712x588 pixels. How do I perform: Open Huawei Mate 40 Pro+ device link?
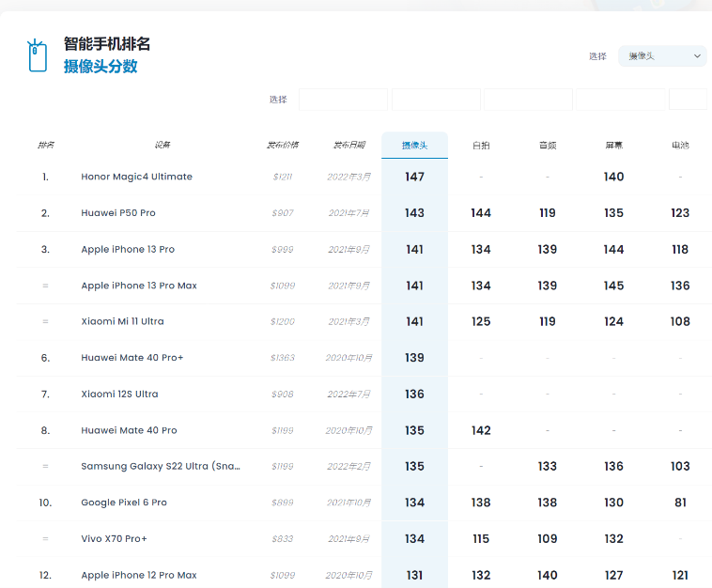pyautogui.click(x=132, y=358)
